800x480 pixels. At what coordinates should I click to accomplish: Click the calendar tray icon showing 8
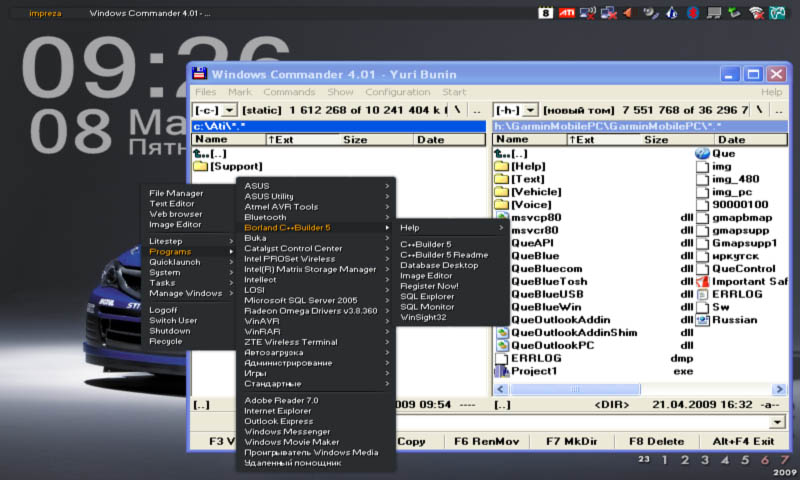(x=545, y=13)
